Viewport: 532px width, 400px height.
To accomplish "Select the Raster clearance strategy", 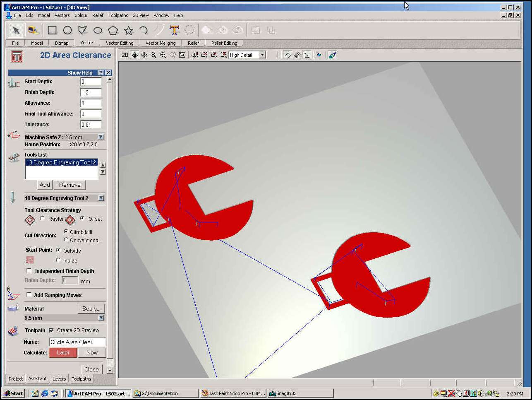I will point(42,219).
